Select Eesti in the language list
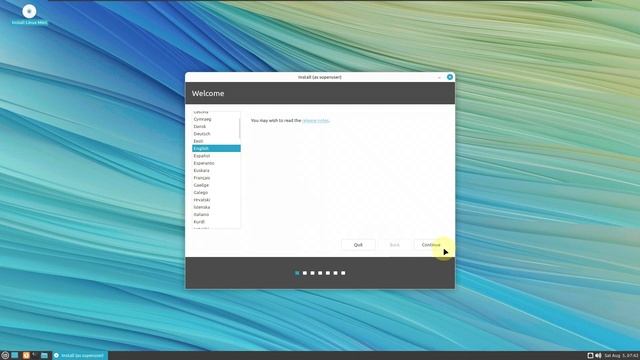This screenshot has height=360, width=640. (x=216, y=141)
